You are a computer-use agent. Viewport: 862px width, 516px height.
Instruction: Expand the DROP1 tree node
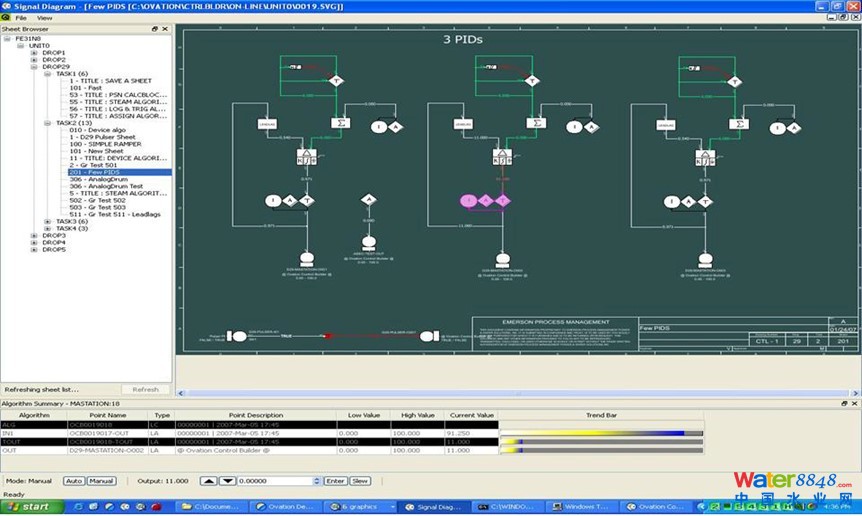(x=34, y=53)
